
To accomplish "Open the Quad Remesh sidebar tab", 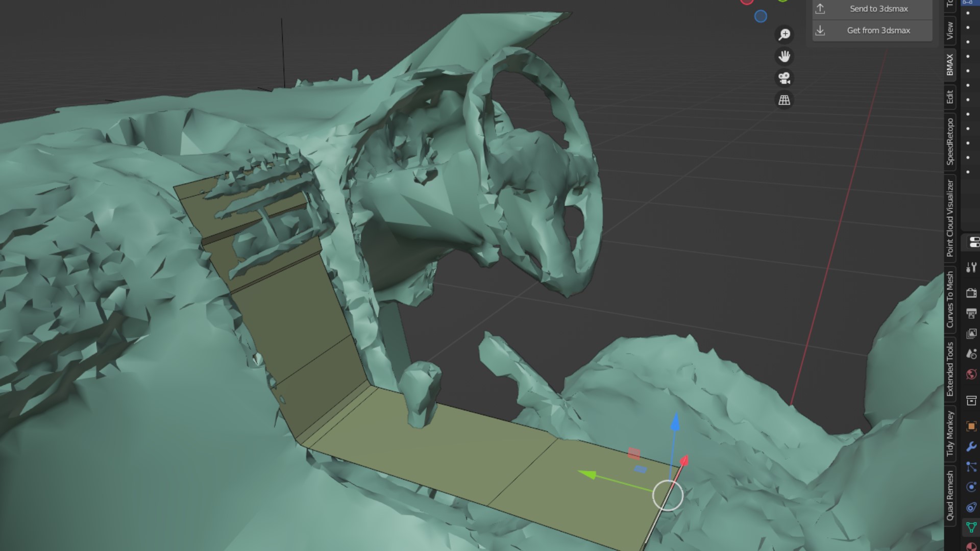I will [x=950, y=496].
